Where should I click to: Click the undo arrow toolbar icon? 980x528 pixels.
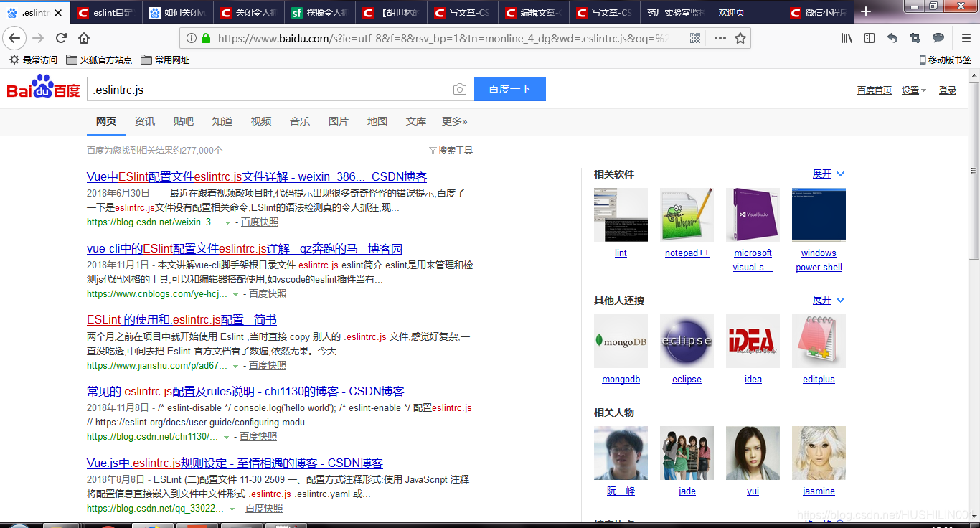[x=892, y=38]
